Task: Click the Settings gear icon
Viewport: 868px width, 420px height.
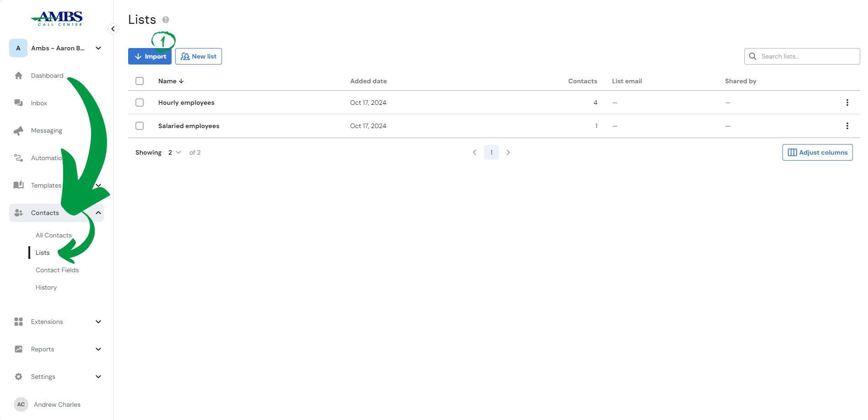Action: click(18, 377)
